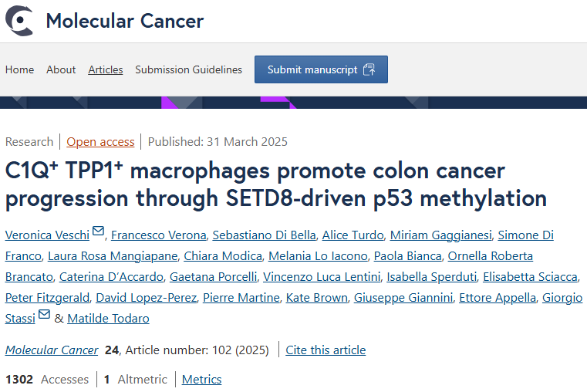The image size is (587, 392).
Task: Open the Home navigation item
Action: coord(19,69)
